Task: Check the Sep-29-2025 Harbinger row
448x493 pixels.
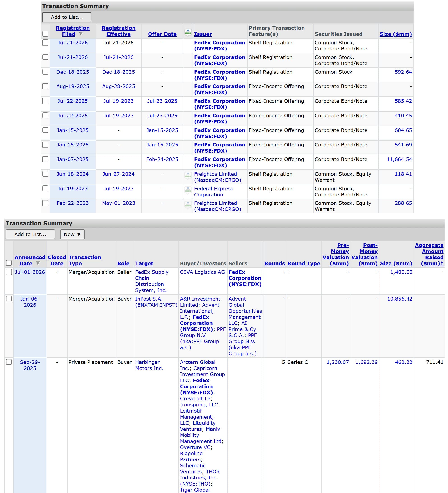Action: pyautogui.click(x=9, y=362)
